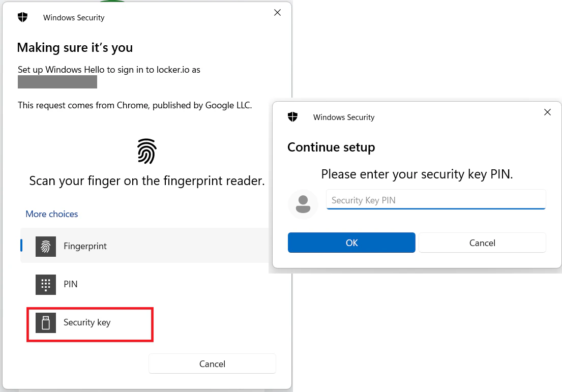Select the Fingerprint sign-in method
562x392 pixels.
click(85, 246)
